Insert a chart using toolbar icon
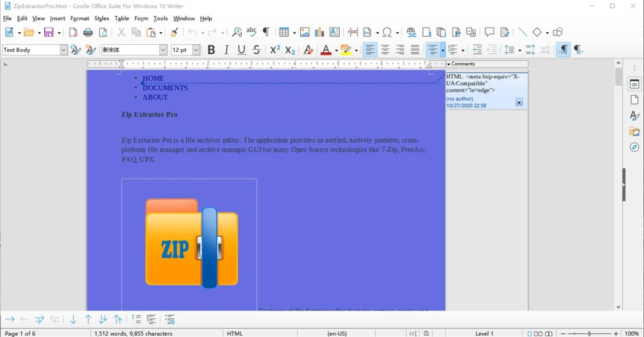The height and width of the screenshot is (337, 644). [319, 32]
